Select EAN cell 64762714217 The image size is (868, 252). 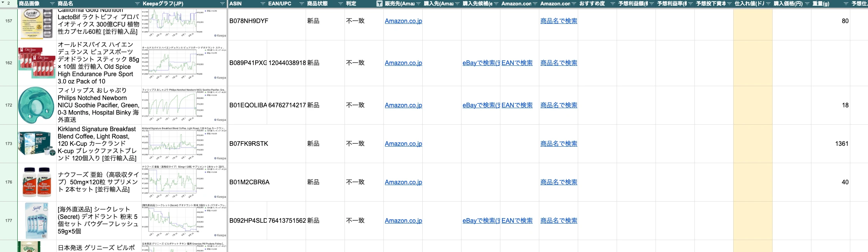coord(287,105)
